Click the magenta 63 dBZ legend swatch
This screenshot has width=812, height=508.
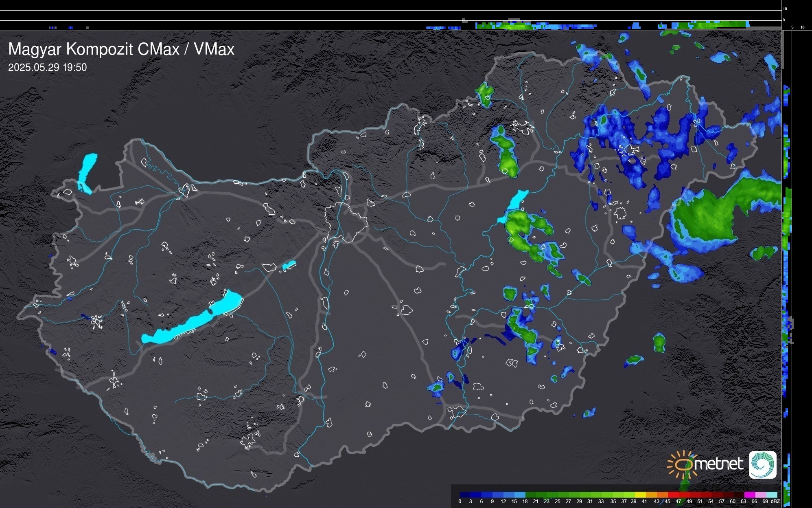(749, 495)
